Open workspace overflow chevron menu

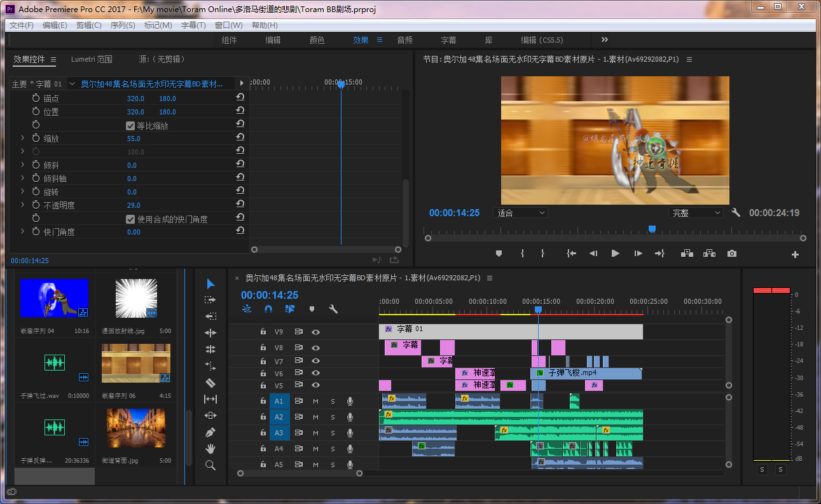[x=605, y=39]
